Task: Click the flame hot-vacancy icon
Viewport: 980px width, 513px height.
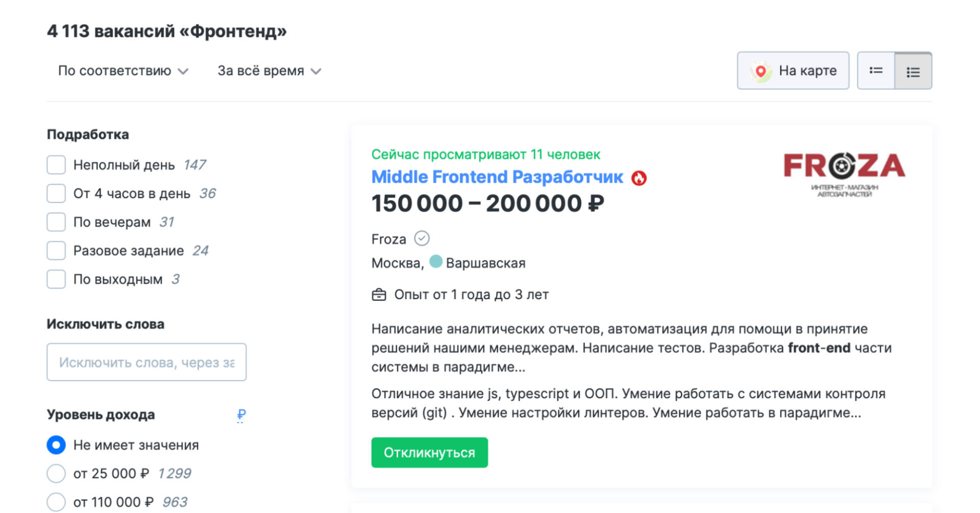Action: [x=639, y=178]
